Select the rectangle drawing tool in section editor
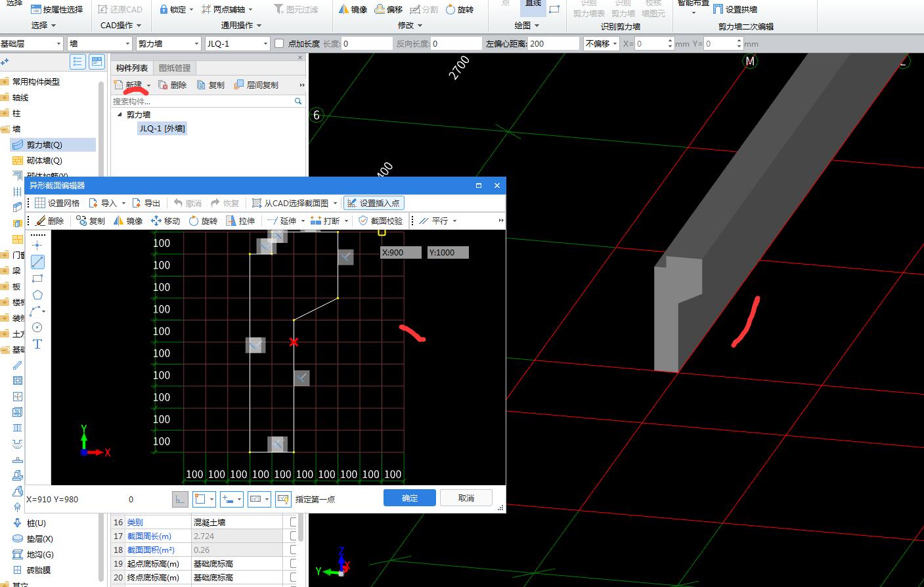Viewport: 924px width, 587px height. [37, 278]
